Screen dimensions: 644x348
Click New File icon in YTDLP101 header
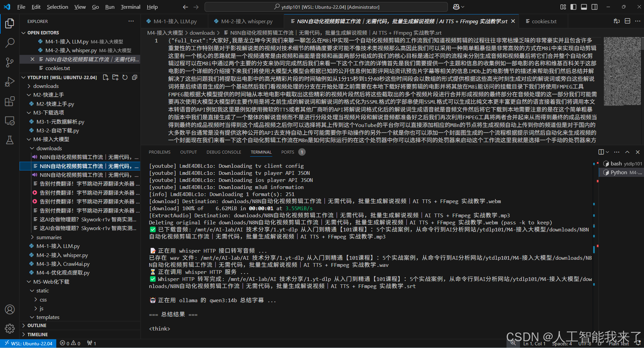[x=105, y=77]
